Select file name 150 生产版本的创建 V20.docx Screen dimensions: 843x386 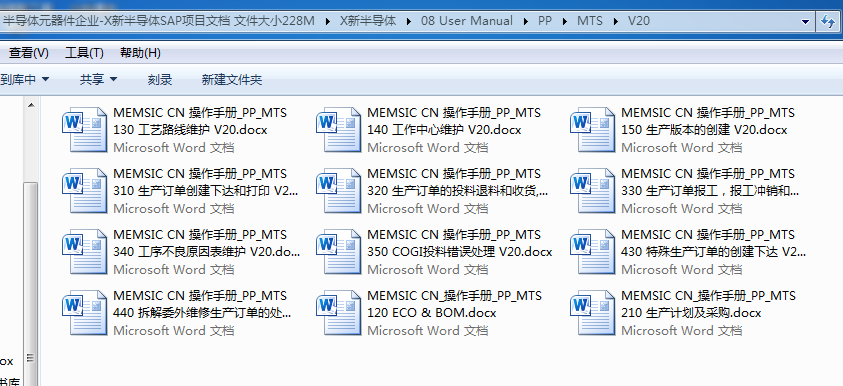click(x=708, y=121)
